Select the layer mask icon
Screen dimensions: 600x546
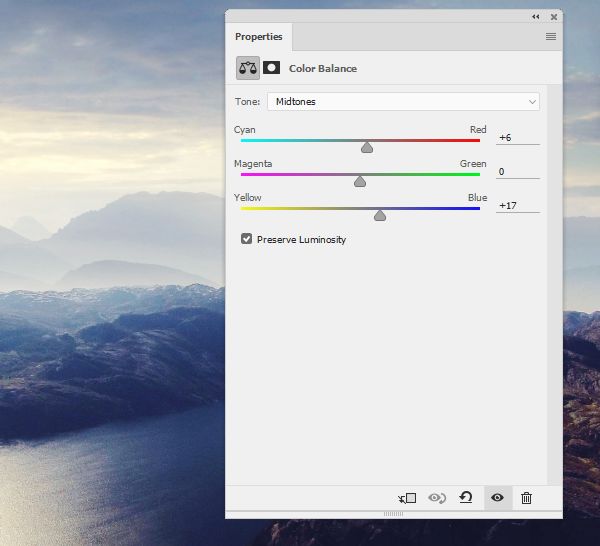pyautogui.click(x=271, y=68)
